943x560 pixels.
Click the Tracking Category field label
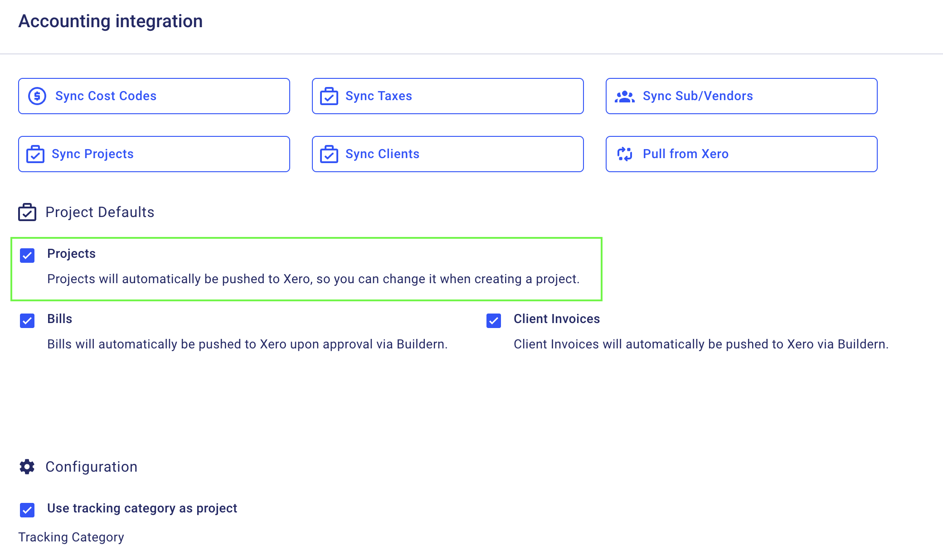tap(71, 537)
